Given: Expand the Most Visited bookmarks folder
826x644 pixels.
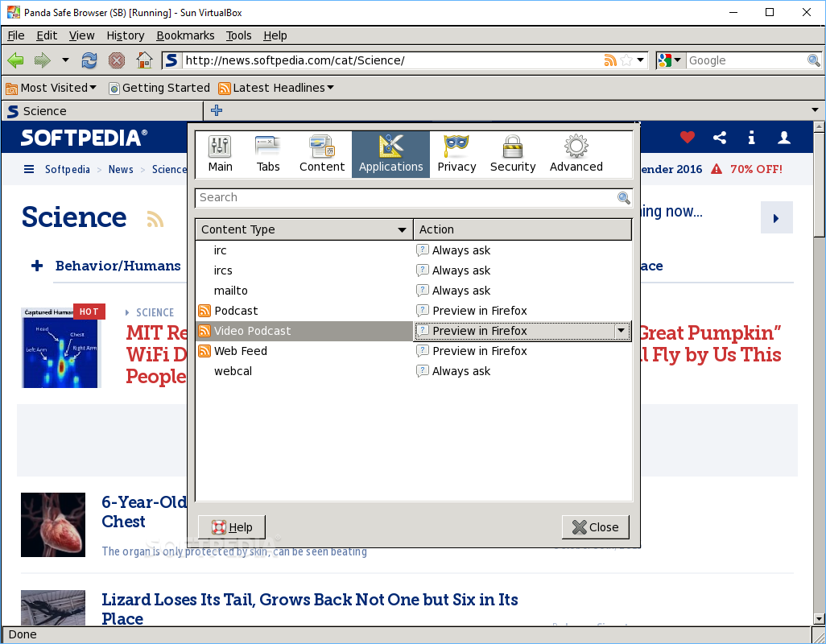Looking at the screenshot, I should point(51,88).
